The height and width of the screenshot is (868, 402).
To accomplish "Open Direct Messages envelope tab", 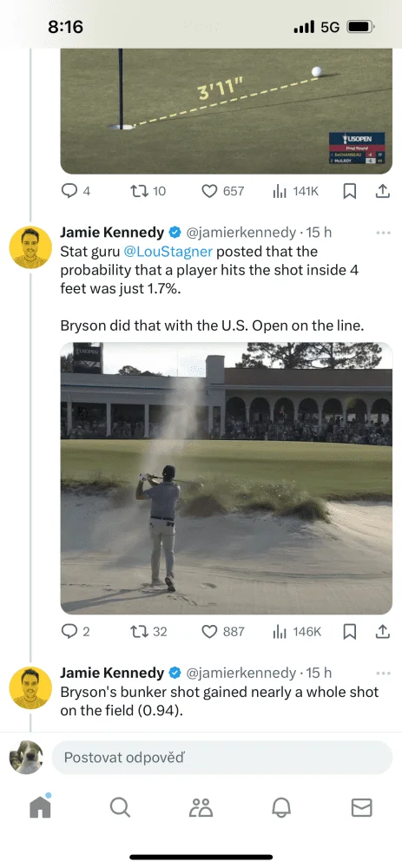I will tap(361, 807).
